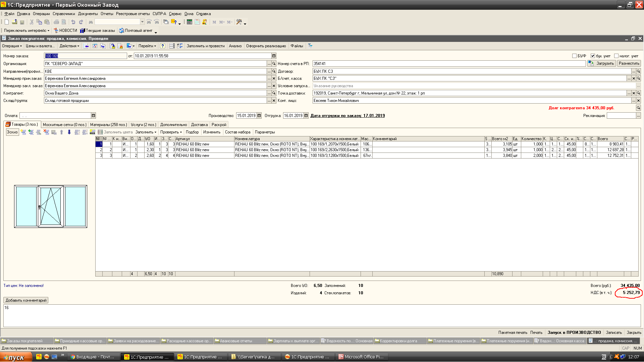Viewport: 644px width, 362px height.
Task: Expand the Заполнить dropdown above the goods table
Action: point(146,132)
